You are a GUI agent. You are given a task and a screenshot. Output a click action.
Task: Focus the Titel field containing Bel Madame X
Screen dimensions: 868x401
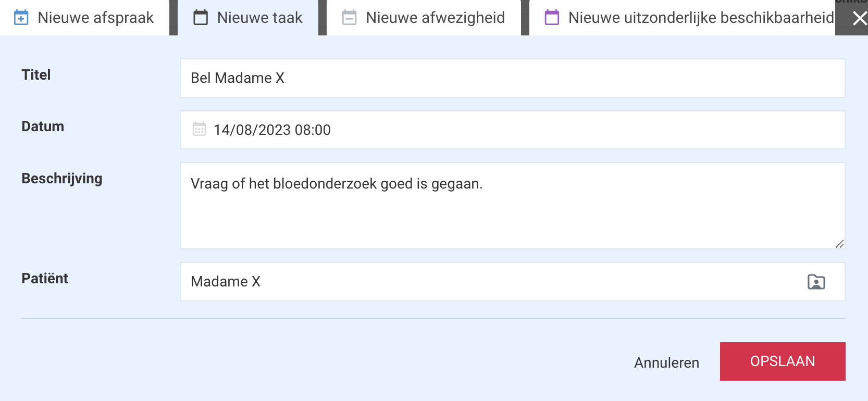pos(513,78)
